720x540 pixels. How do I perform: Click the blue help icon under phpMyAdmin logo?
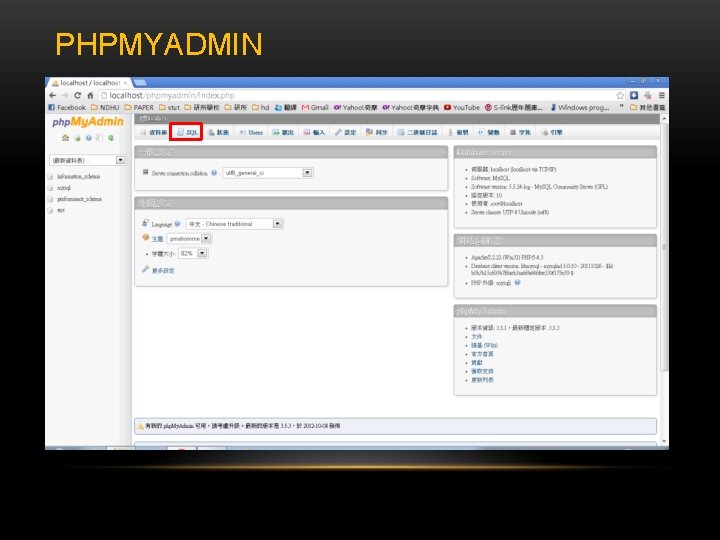coord(89,138)
